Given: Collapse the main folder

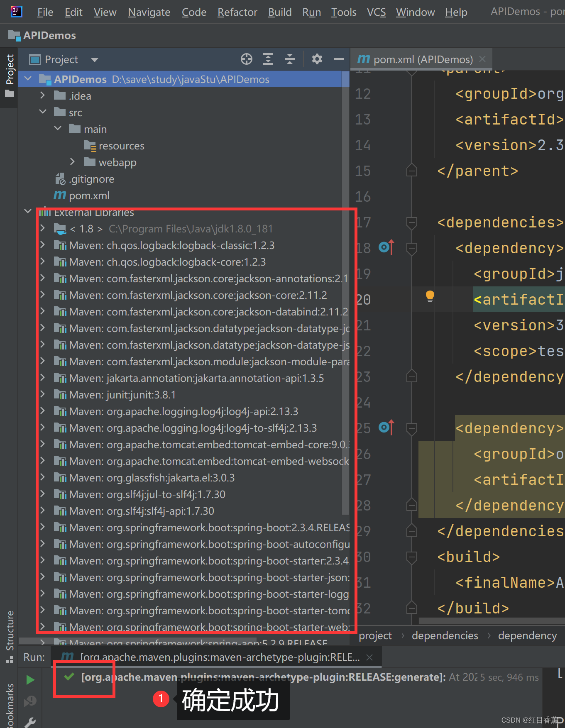Looking at the screenshot, I should [x=58, y=128].
